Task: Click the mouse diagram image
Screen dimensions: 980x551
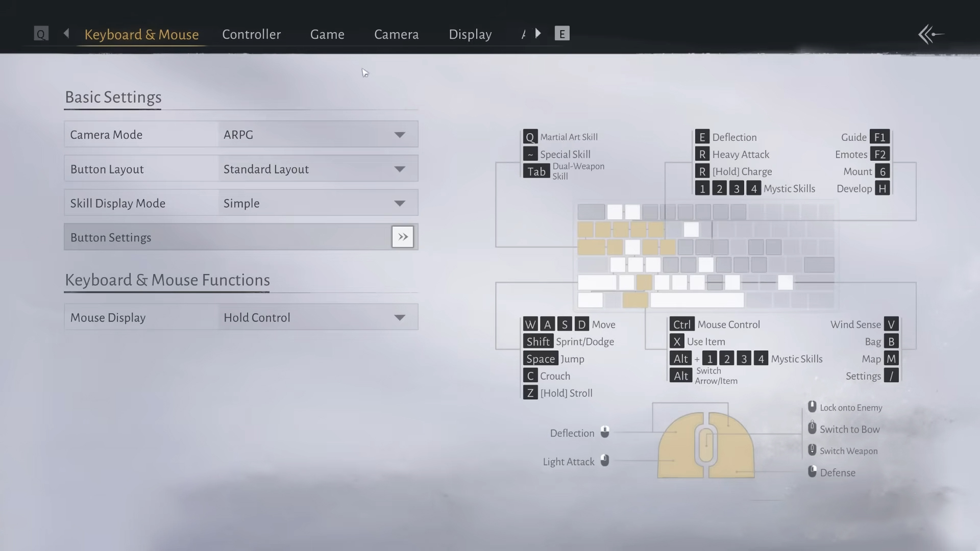Action: click(706, 445)
